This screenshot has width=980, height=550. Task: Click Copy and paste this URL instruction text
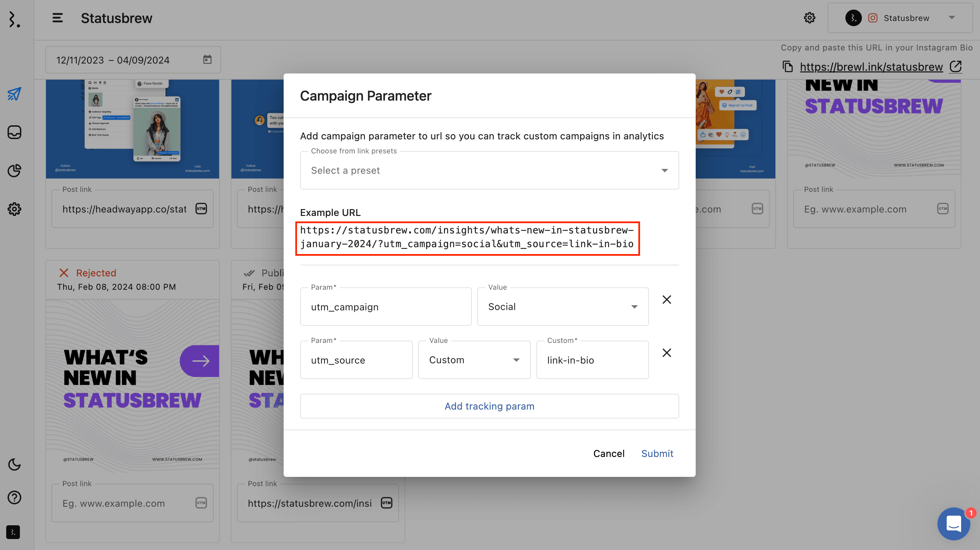point(877,47)
